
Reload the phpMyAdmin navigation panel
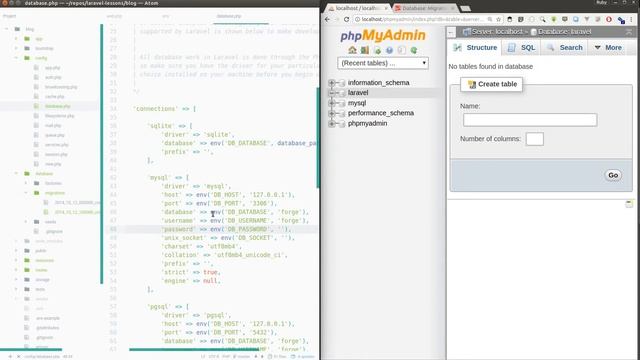click(x=414, y=50)
